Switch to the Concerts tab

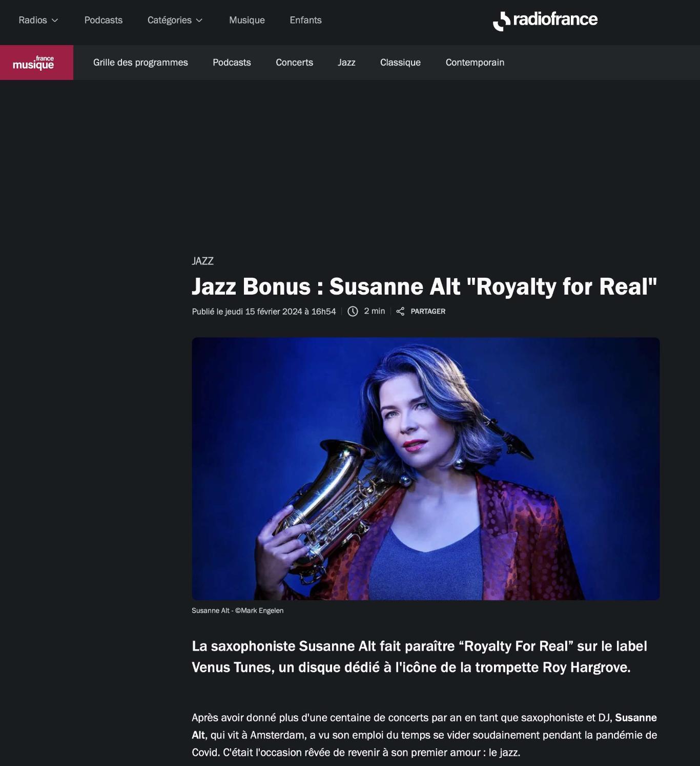pos(294,63)
